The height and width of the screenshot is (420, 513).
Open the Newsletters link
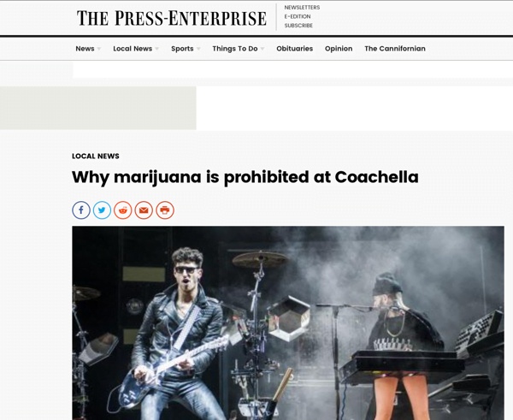coord(302,7)
